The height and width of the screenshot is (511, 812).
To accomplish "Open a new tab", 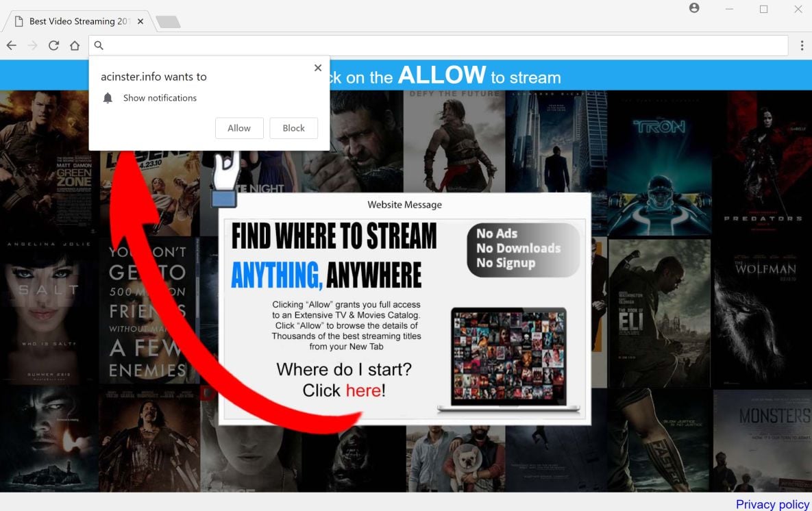I will tap(169, 22).
